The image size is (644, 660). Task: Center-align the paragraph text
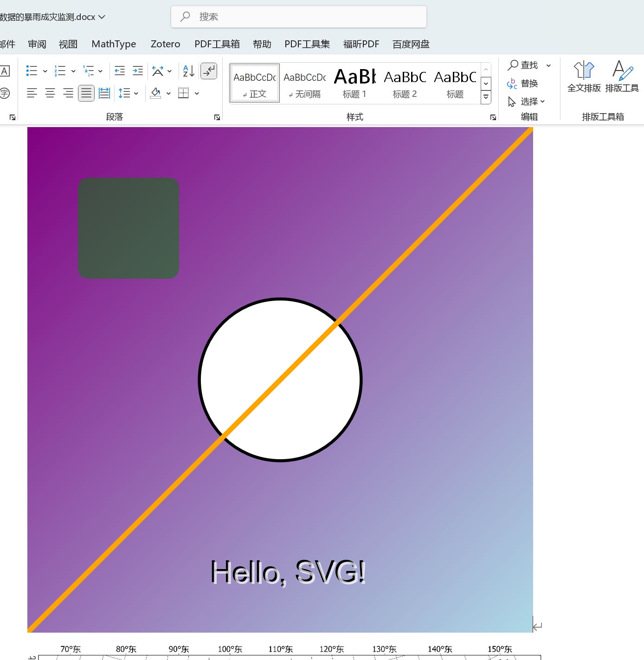click(x=50, y=93)
